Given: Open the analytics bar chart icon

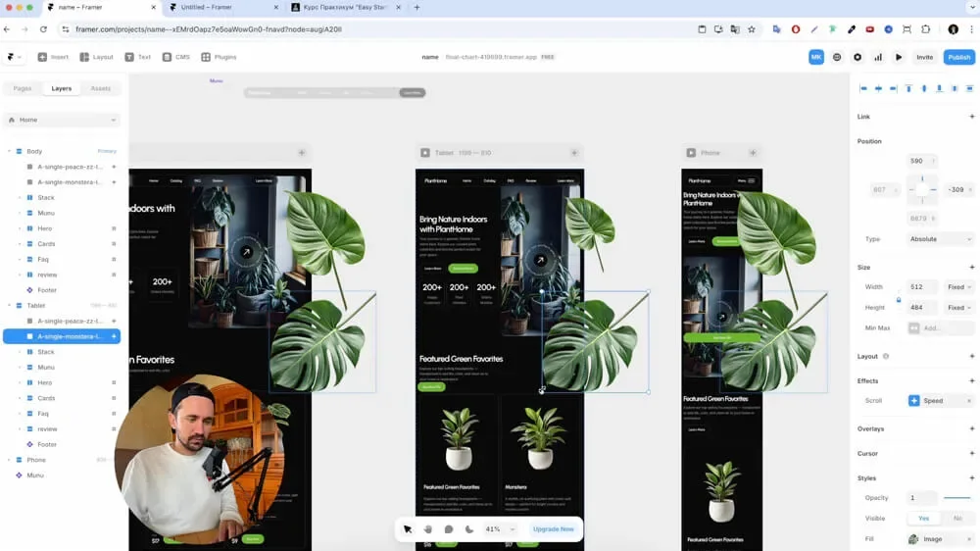Looking at the screenshot, I should pyautogui.click(x=878, y=57).
